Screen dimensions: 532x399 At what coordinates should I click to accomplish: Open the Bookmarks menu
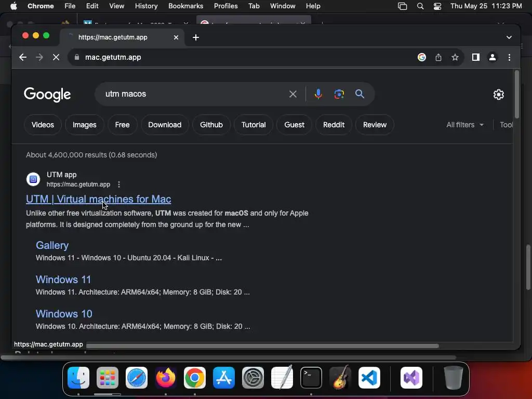tap(185, 6)
